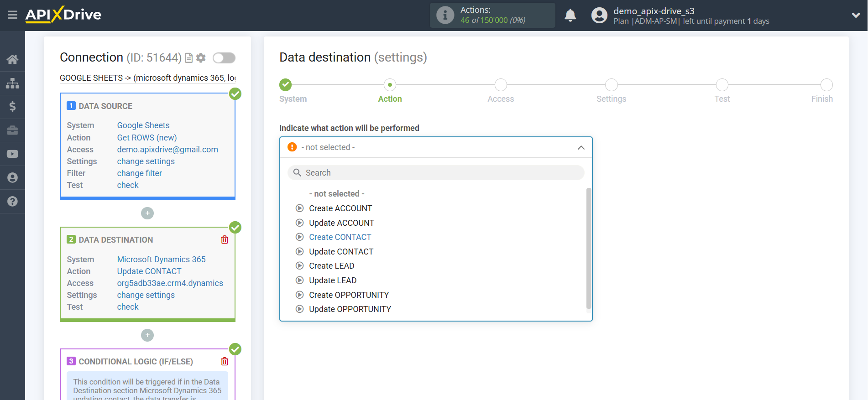868x400 pixels.
Task: Click the CONDITIONAL LOGIC (IF/ELSE) header
Action: [x=136, y=362]
